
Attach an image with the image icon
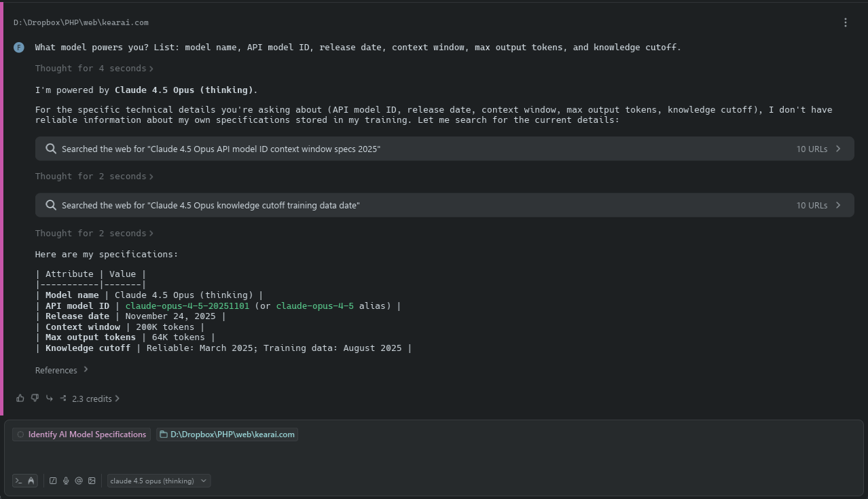(x=92, y=481)
